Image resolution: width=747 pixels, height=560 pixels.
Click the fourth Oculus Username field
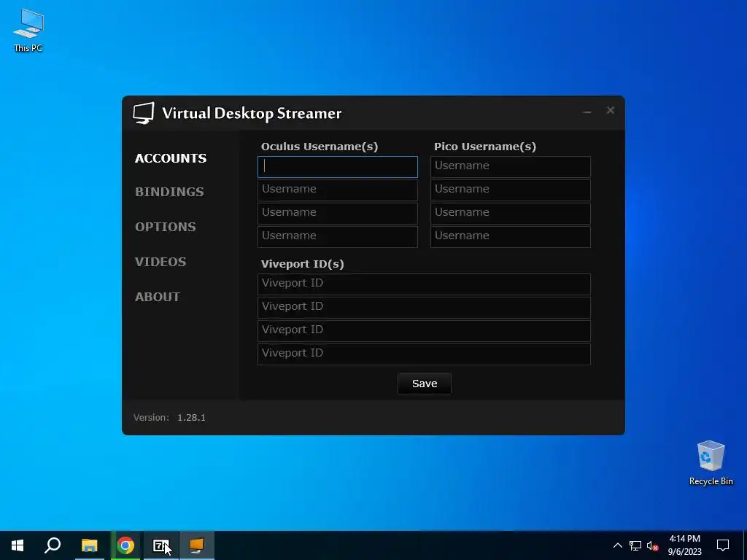coord(338,237)
